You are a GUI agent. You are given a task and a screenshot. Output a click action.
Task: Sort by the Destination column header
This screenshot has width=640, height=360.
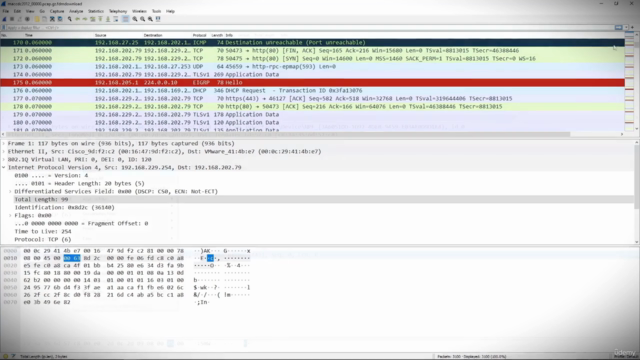click(153, 36)
